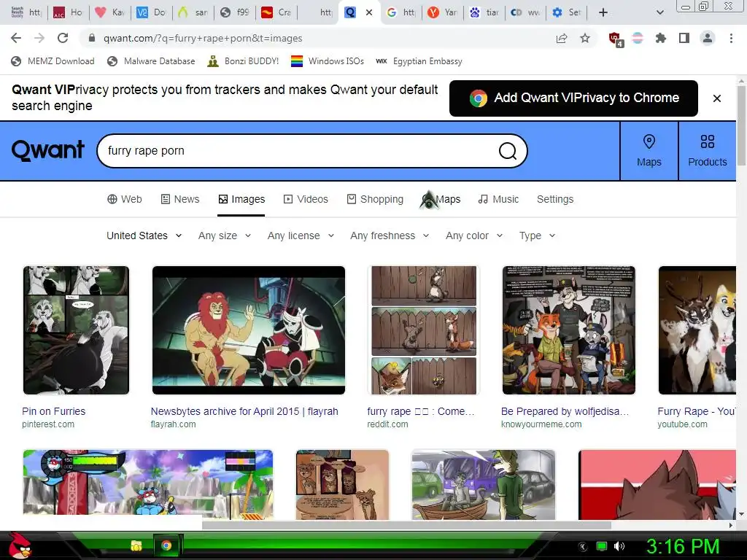Switch to the heart-icon browser tab

109,12
